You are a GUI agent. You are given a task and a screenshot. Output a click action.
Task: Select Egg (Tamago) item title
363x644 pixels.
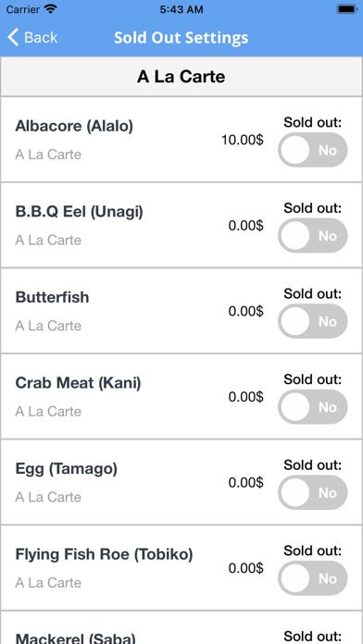tap(66, 468)
